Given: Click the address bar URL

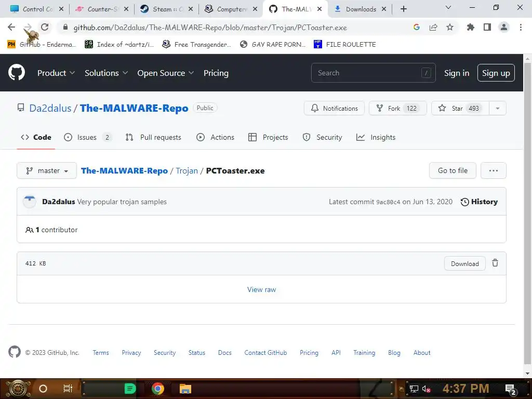Looking at the screenshot, I should (210, 28).
